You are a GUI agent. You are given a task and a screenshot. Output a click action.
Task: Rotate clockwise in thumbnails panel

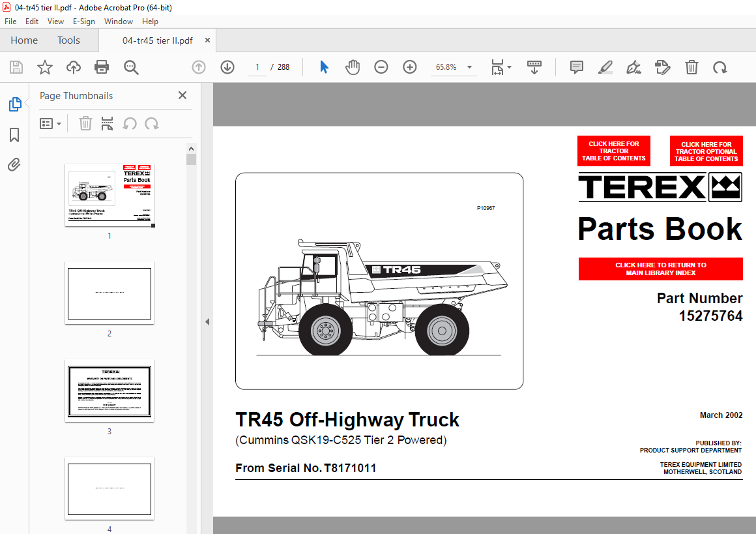(151, 124)
